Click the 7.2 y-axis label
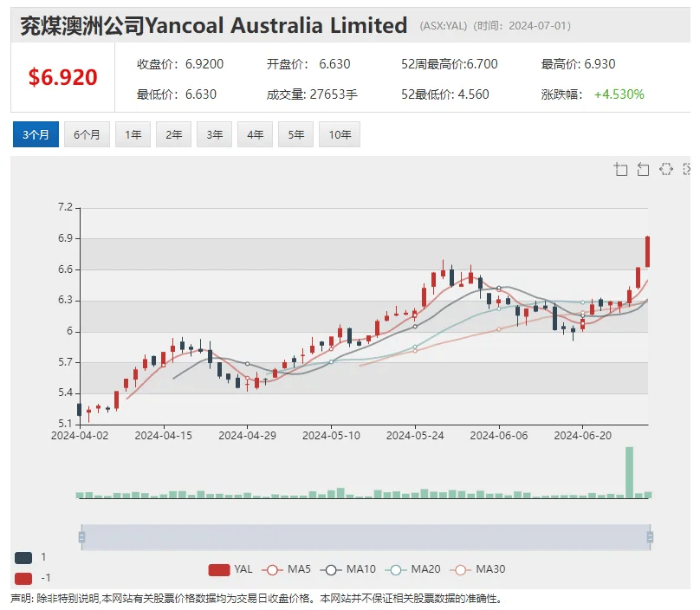Viewport: 700px width, 610px height. click(x=65, y=207)
